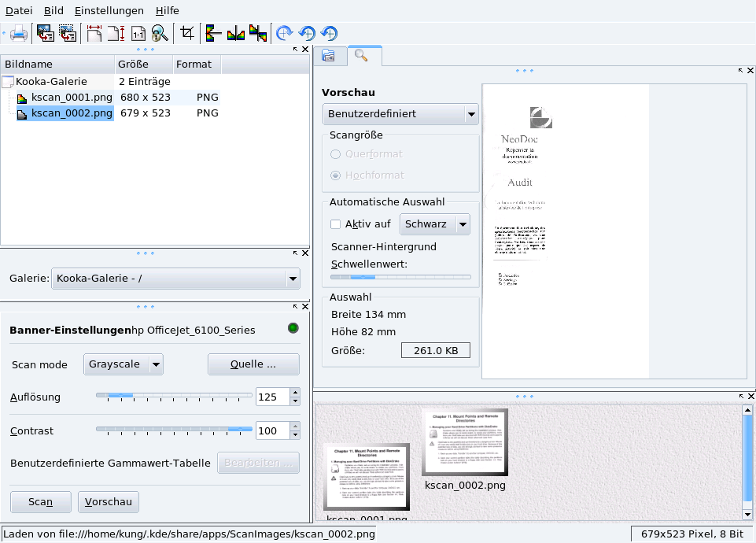The height and width of the screenshot is (543, 756).
Task: Open the Bild menu
Action: 53,11
